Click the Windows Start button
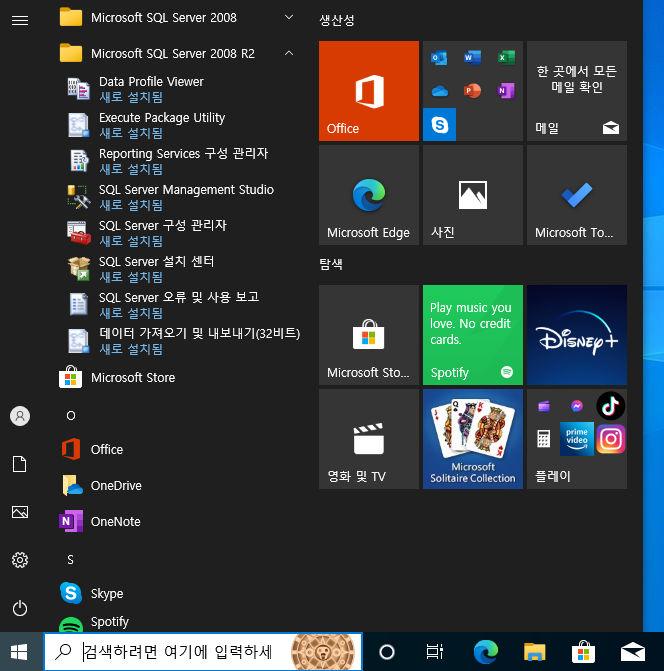The image size is (664, 671). coord(20,652)
